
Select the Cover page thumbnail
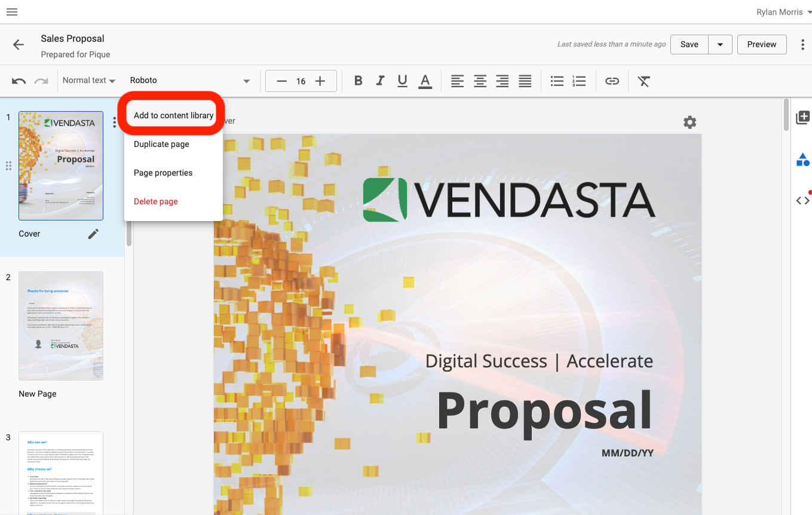point(61,166)
